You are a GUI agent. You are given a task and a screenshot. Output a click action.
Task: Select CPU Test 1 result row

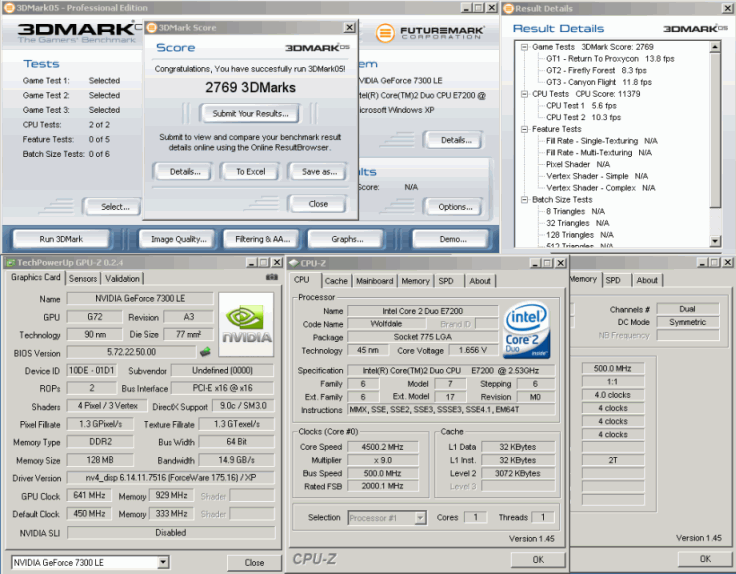[x=581, y=106]
